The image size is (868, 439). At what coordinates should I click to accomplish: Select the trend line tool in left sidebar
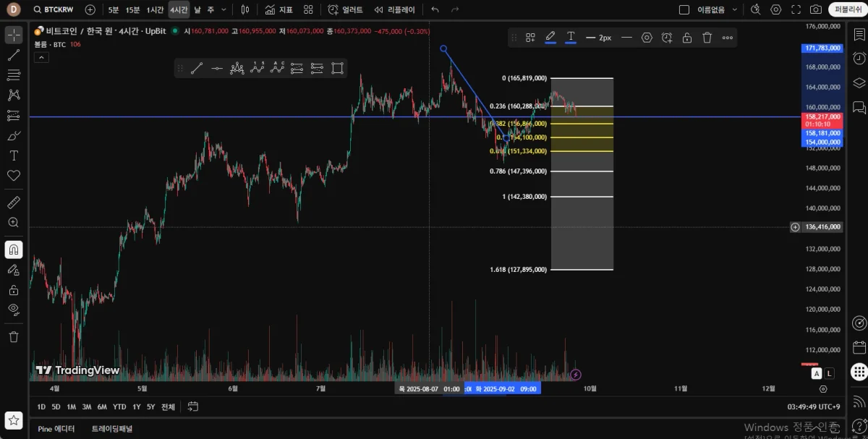click(x=13, y=55)
